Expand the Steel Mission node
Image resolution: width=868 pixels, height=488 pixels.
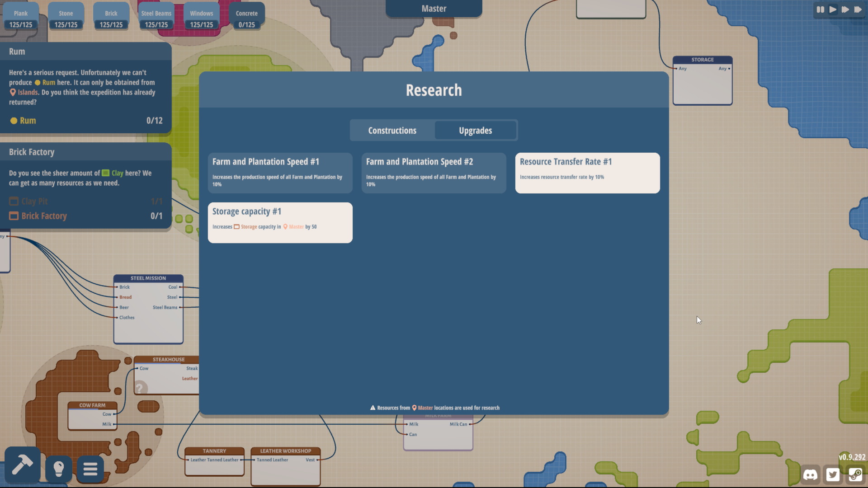coord(147,278)
